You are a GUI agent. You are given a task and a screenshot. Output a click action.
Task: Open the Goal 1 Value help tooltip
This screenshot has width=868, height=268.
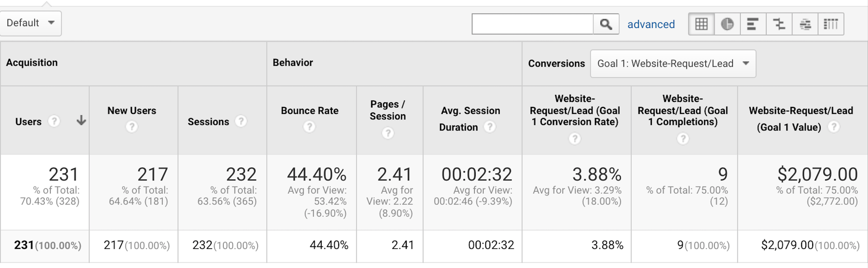tap(835, 127)
